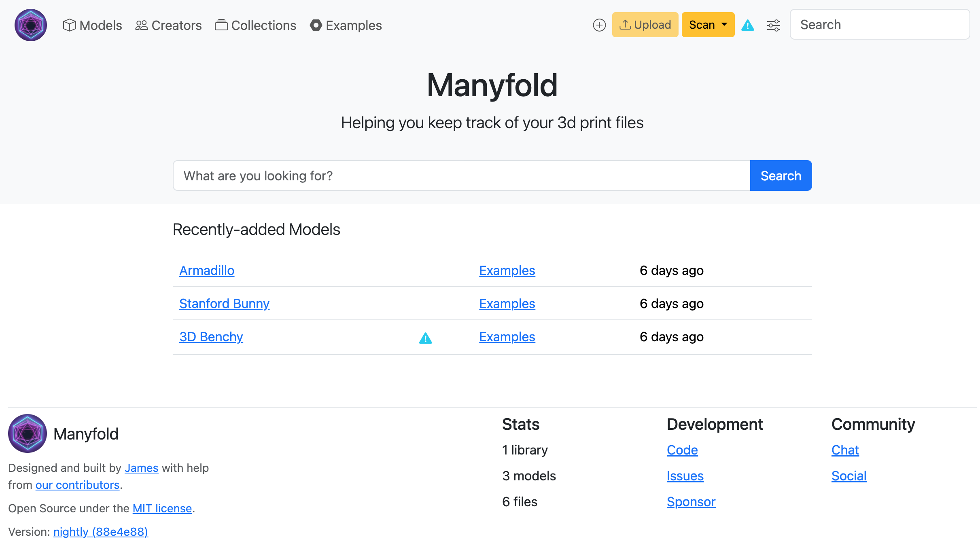Open the Collections menu item

tap(256, 25)
